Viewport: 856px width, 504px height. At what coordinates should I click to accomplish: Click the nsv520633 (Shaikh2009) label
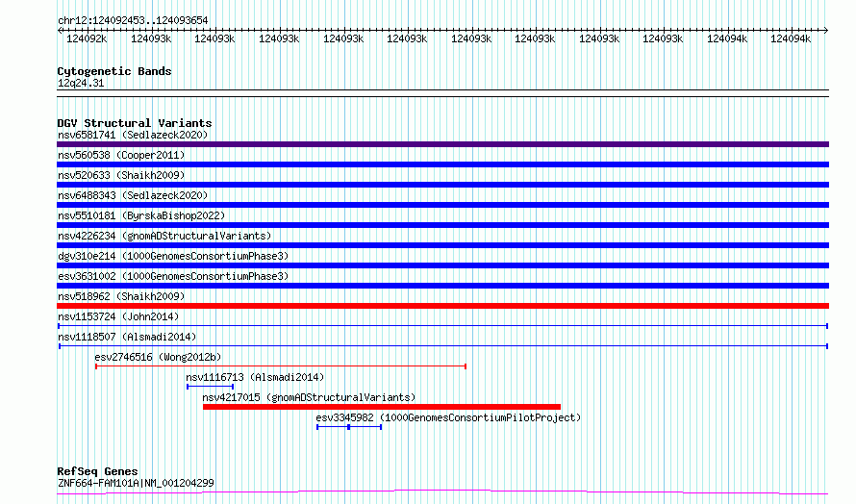coord(121,175)
